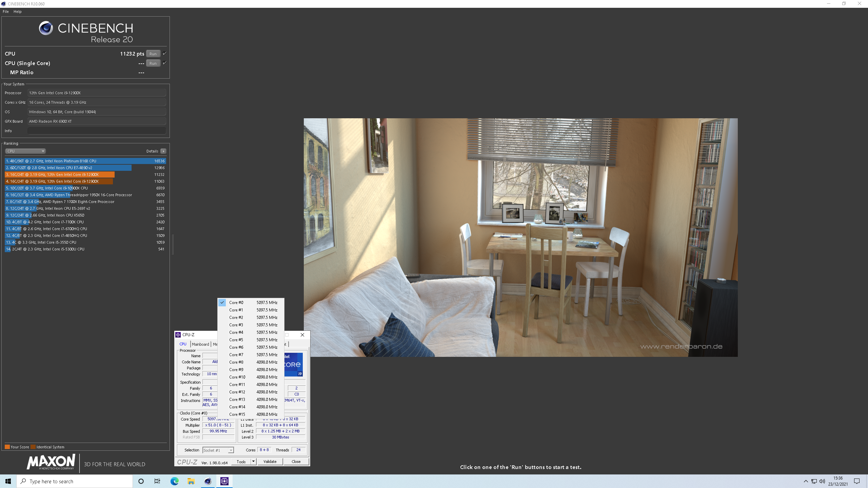This screenshot has height=488, width=868.
Task: Select Core #13 in the clocks menu
Action: (x=251, y=400)
